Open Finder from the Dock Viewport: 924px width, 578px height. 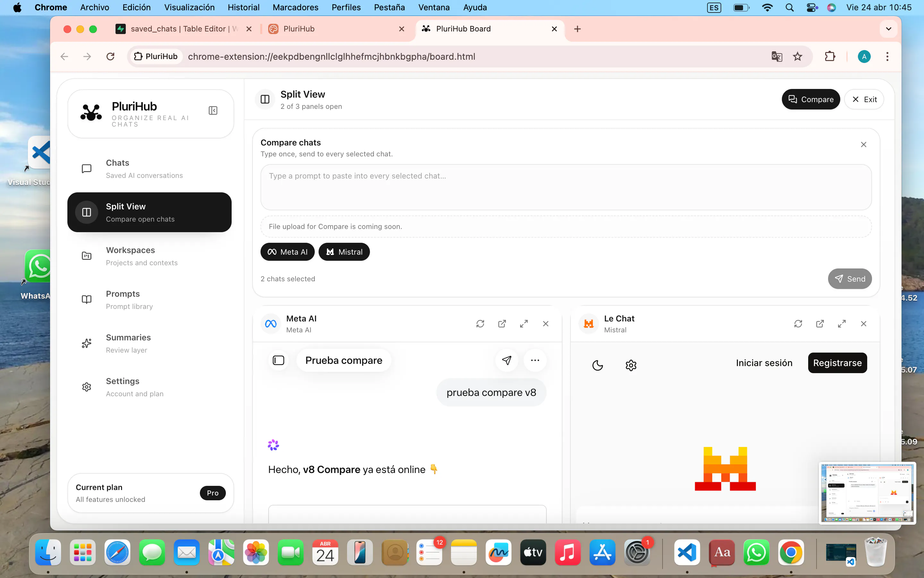[48, 552]
